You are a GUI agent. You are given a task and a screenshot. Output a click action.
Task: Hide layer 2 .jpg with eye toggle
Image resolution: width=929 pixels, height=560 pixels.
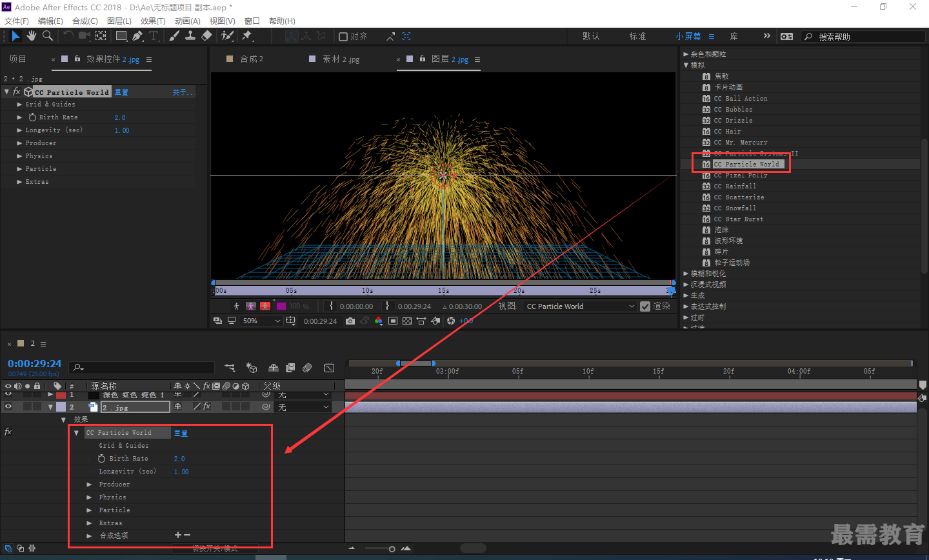coord(8,406)
